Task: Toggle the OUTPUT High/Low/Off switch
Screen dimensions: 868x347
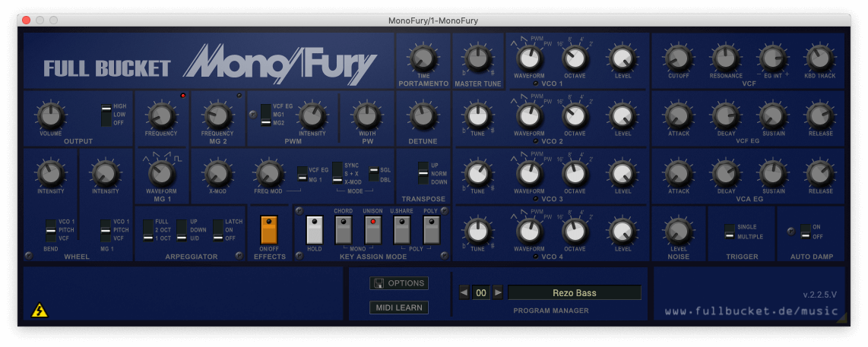Action: tap(106, 115)
